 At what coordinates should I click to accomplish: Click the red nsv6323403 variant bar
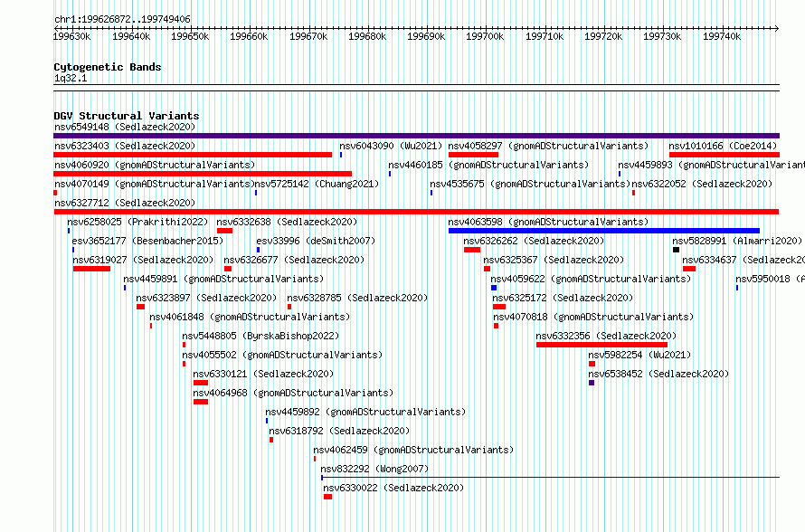tap(193, 155)
